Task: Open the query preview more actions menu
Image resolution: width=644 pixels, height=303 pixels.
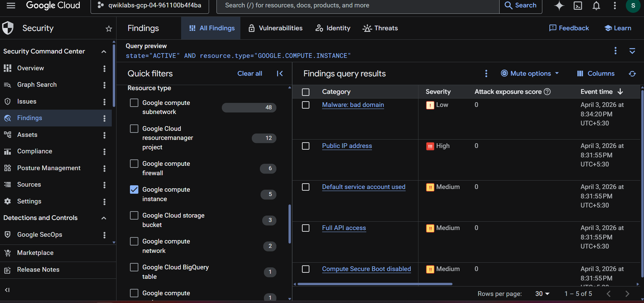Action: tap(615, 50)
